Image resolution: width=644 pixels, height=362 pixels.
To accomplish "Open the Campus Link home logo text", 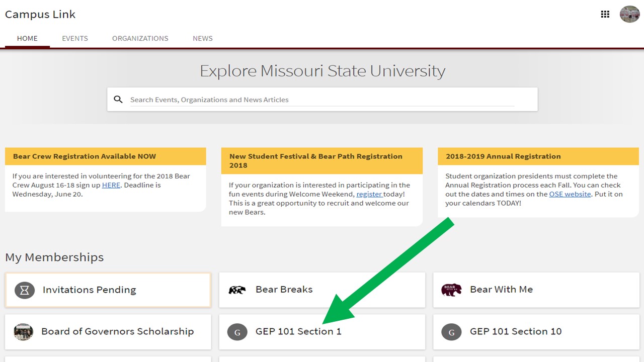I will click(x=40, y=14).
